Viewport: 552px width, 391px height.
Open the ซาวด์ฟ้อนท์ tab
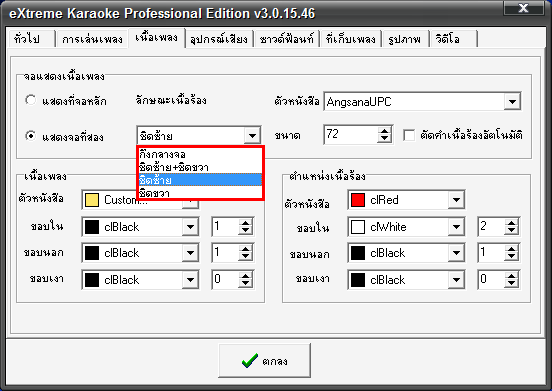click(286, 38)
